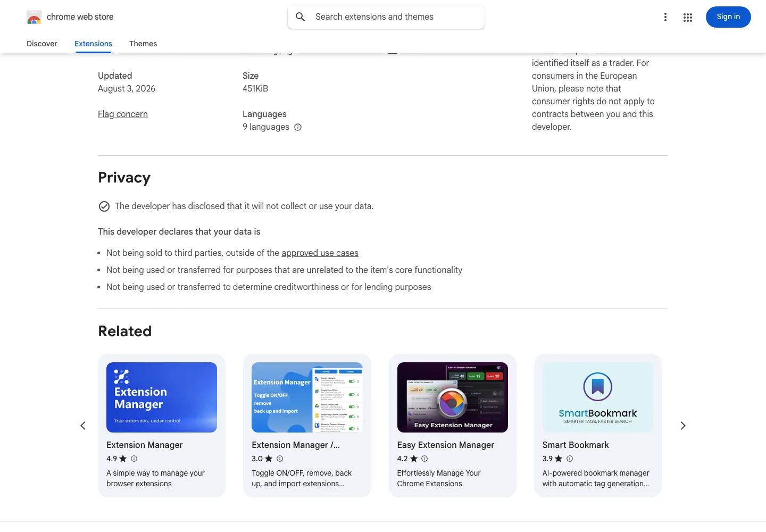Image resolution: width=766 pixels, height=532 pixels.
Task: Open the approved use cases link
Action: point(320,253)
